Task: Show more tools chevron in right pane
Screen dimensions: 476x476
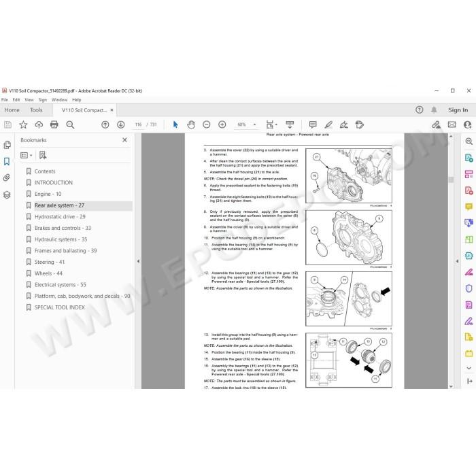Action: [x=469, y=369]
